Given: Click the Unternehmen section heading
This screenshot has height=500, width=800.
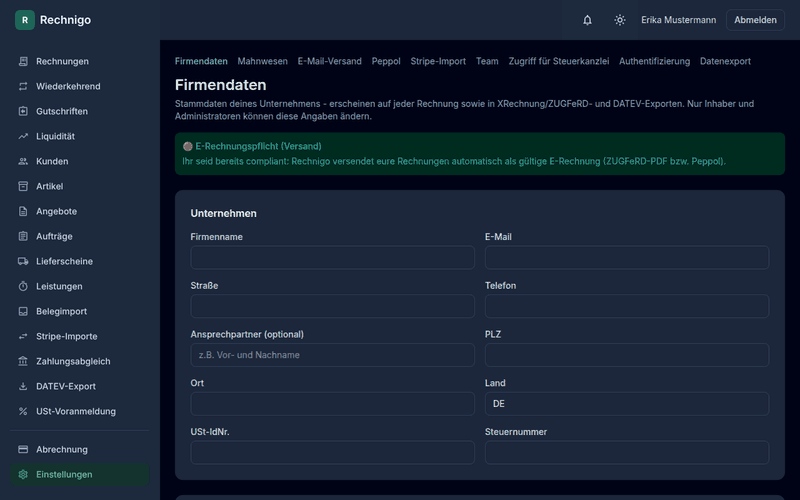Looking at the screenshot, I should (223, 213).
